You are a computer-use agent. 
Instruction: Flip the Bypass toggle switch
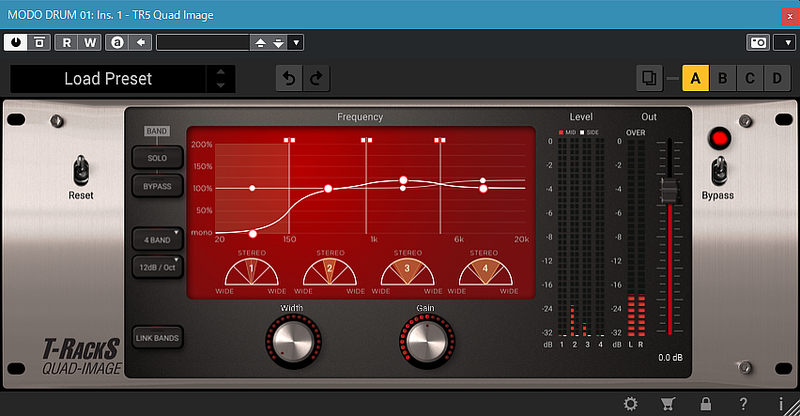719,171
